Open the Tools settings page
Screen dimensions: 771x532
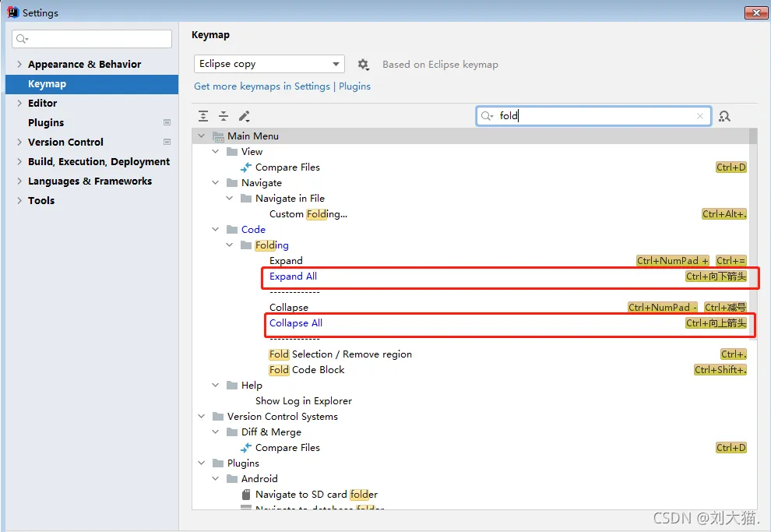(x=41, y=201)
